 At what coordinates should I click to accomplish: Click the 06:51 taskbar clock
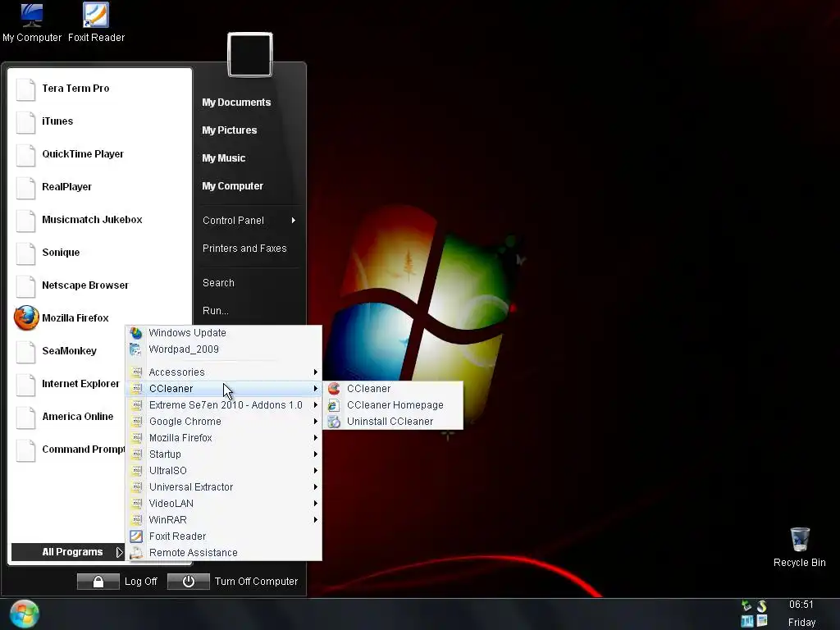(801, 605)
